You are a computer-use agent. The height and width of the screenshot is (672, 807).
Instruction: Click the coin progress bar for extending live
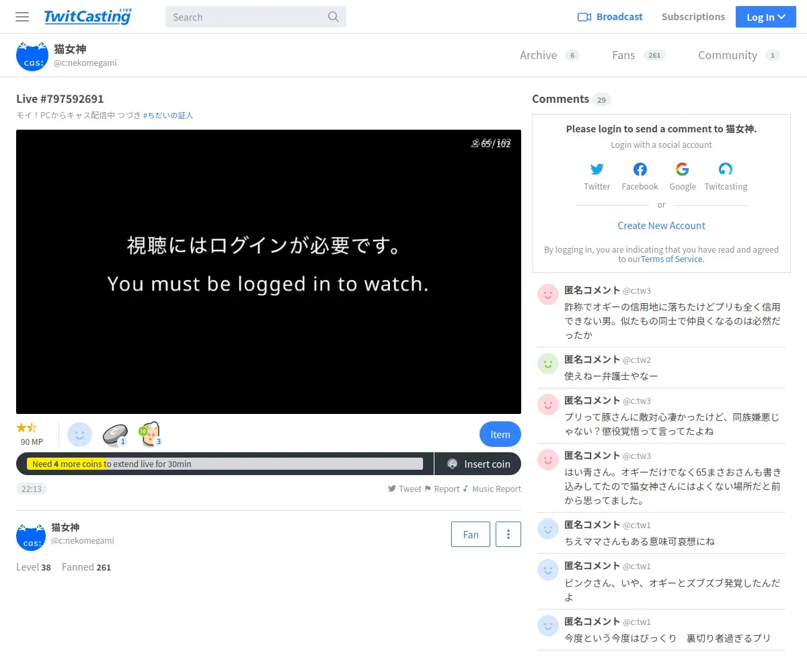(225, 464)
